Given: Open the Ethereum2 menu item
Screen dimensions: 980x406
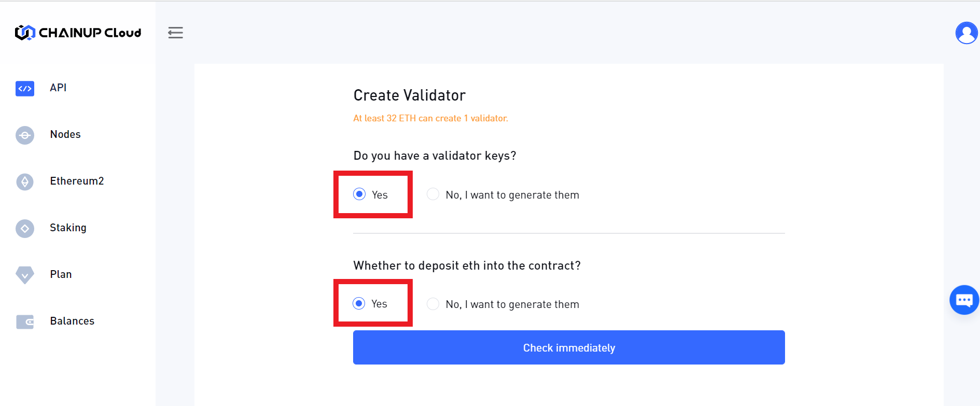Looking at the screenshot, I should tap(77, 181).
